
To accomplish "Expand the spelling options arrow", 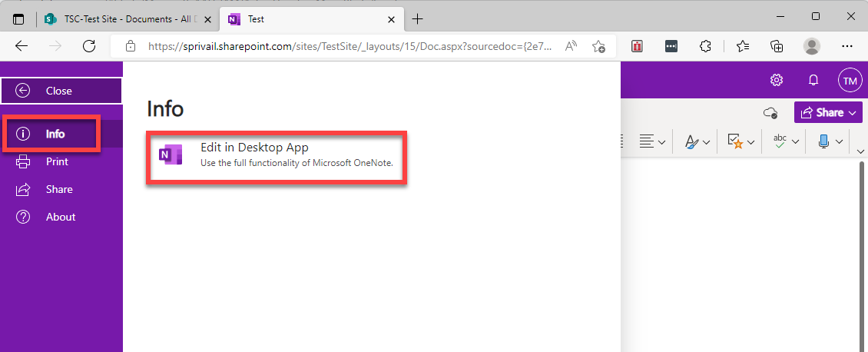I will (795, 142).
